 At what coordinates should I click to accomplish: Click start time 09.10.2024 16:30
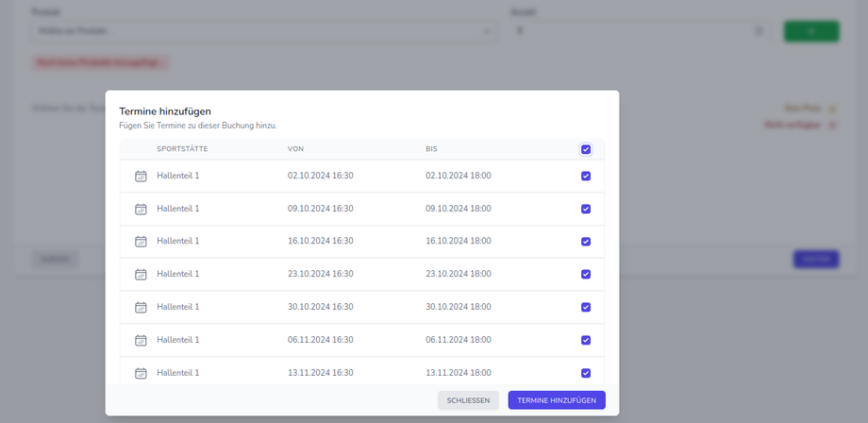point(321,208)
